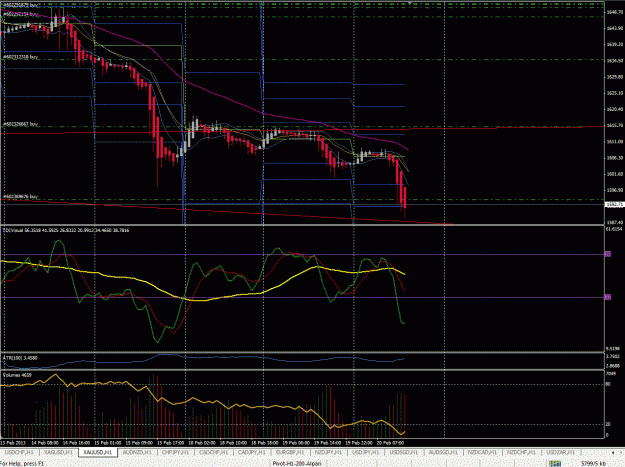Select the active XAUUSD,H1 chart tab
This screenshot has width=625, height=467.
point(98,452)
